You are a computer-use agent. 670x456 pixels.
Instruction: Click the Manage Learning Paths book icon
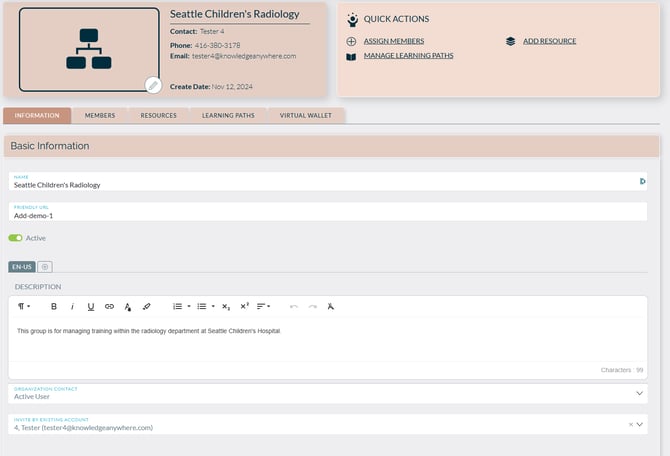point(351,56)
